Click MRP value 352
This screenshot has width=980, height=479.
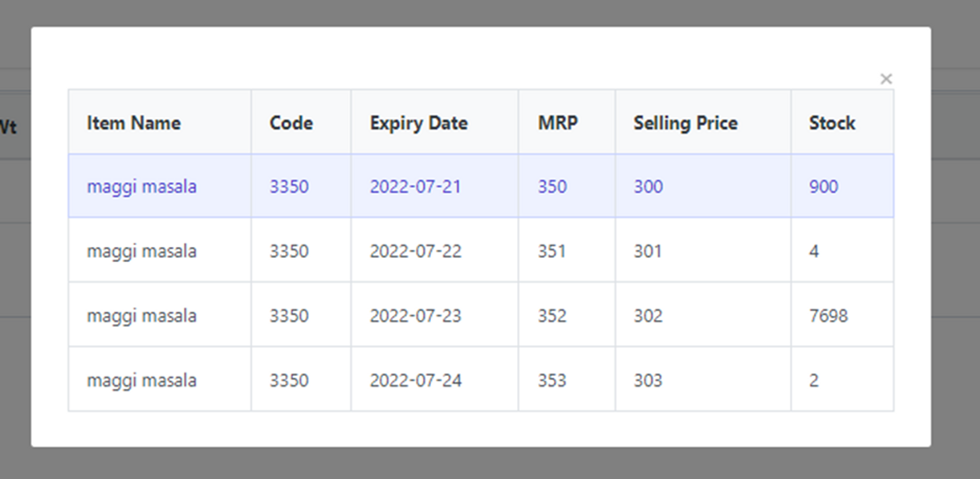(x=552, y=316)
